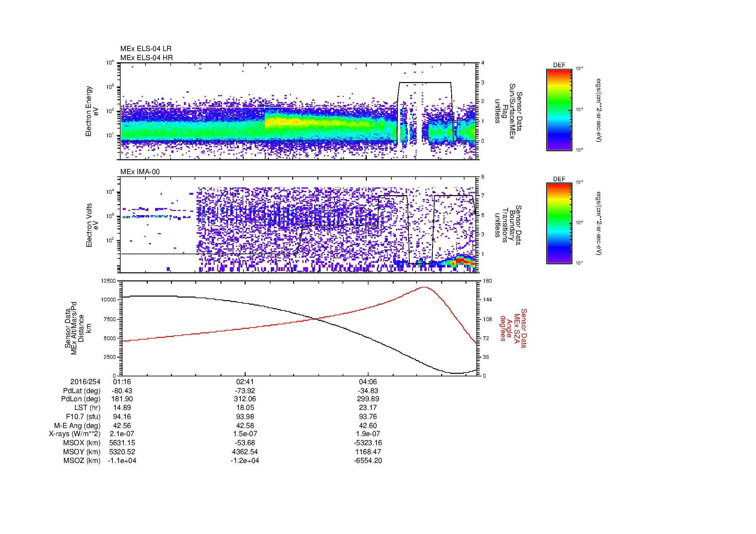This screenshot has width=756, height=534.
Task: Click the '01:16' time tick label
Action: (122, 382)
